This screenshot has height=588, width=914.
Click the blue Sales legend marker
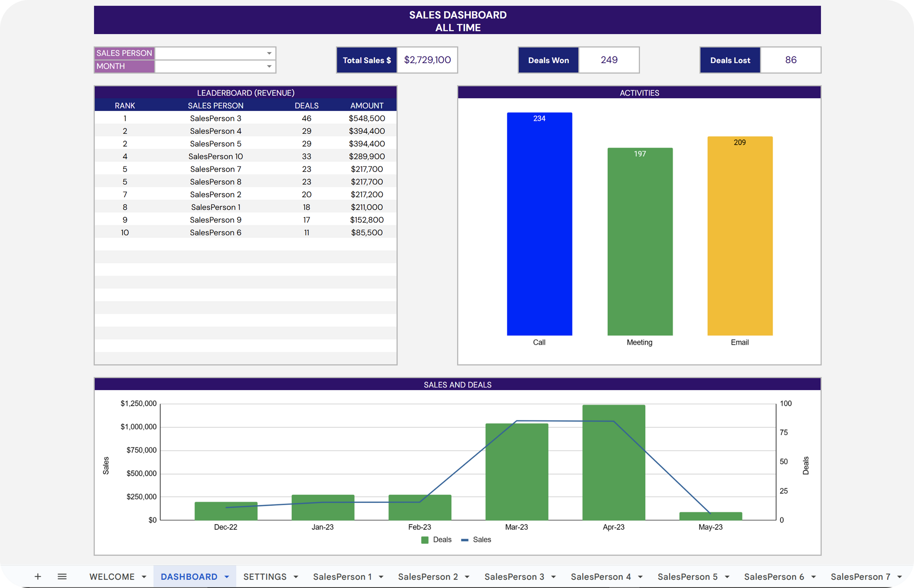[x=465, y=540]
